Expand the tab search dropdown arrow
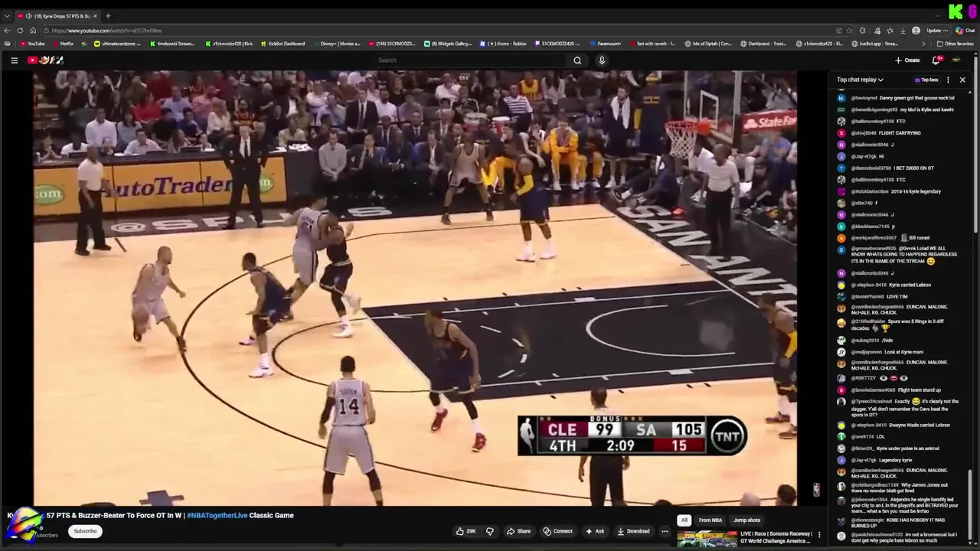980x551 pixels. click(x=7, y=15)
